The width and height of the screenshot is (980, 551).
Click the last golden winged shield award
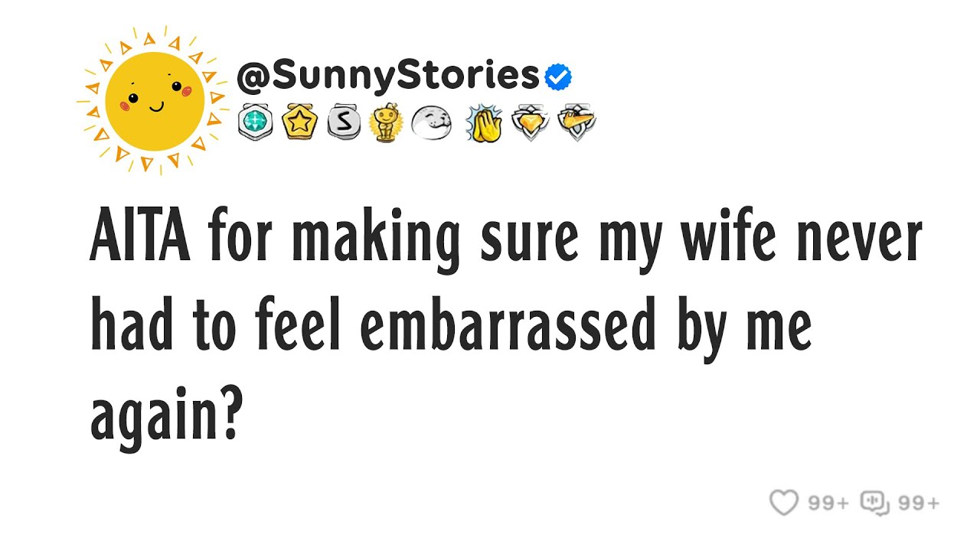[x=576, y=123]
